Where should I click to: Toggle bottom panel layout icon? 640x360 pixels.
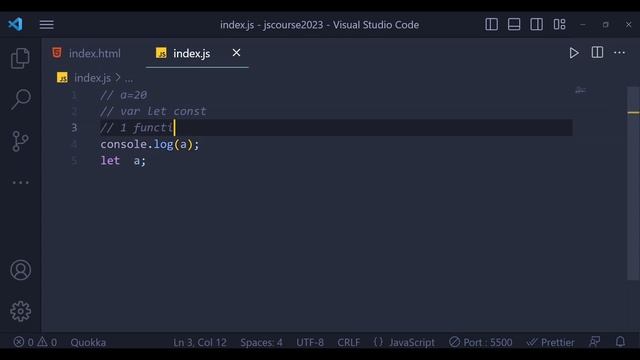point(514,24)
